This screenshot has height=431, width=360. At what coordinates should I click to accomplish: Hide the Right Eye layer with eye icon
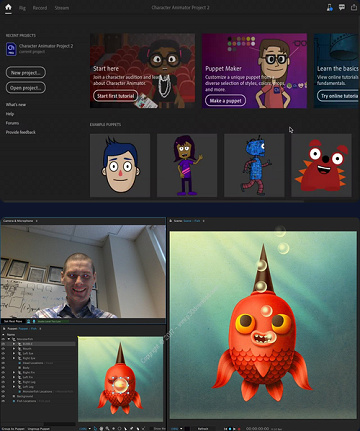[3, 358]
